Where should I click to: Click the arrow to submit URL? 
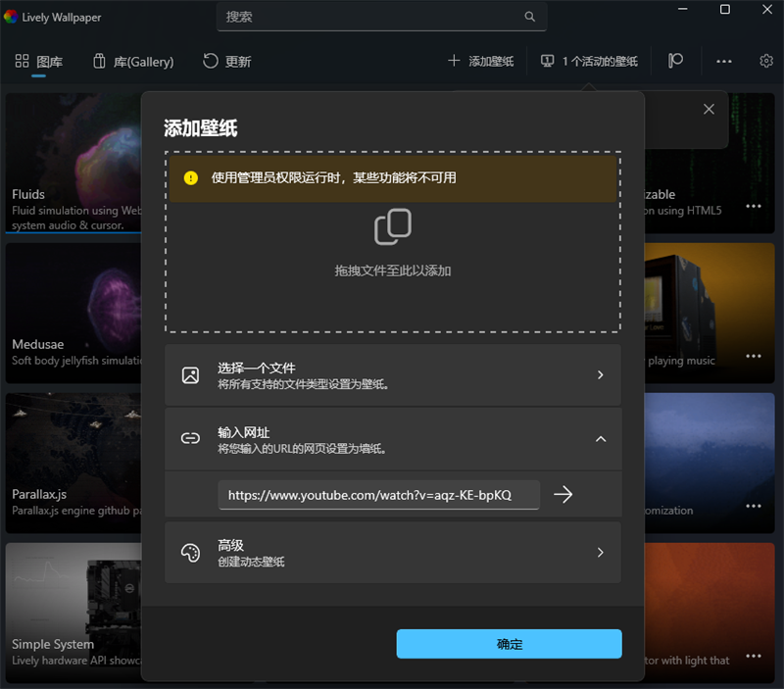563,495
